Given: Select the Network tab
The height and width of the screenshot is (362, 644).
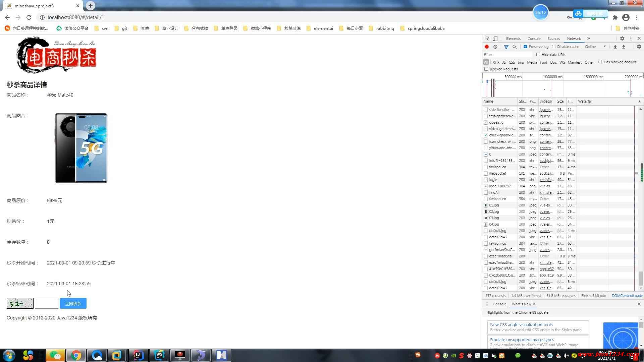Looking at the screenshot, I should pos(574,39).
